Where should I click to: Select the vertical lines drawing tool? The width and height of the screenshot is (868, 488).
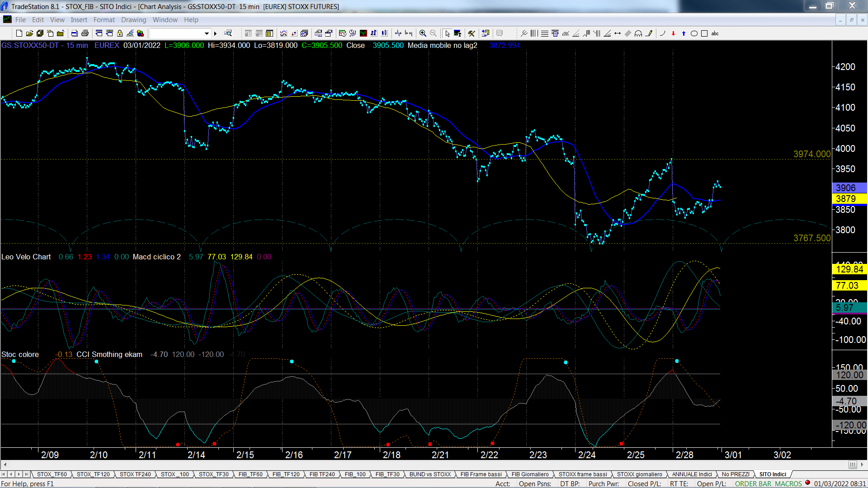[x=534, y=33]
